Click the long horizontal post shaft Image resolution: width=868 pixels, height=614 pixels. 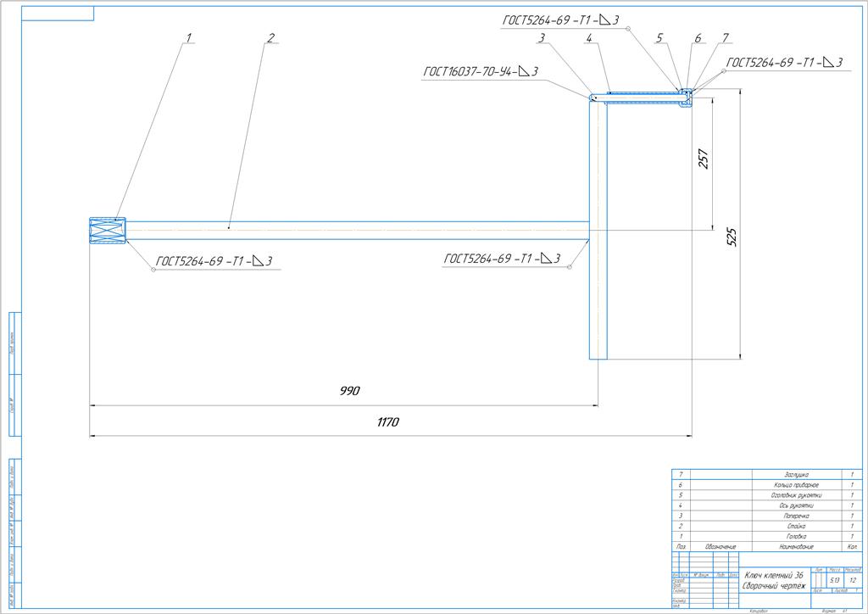(x=357, y=231)
